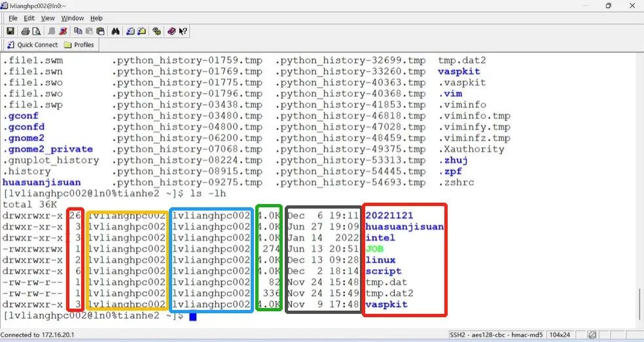This screenshot has height=342, width=644.
Task: Open the Edit menu
Action: 29,18
